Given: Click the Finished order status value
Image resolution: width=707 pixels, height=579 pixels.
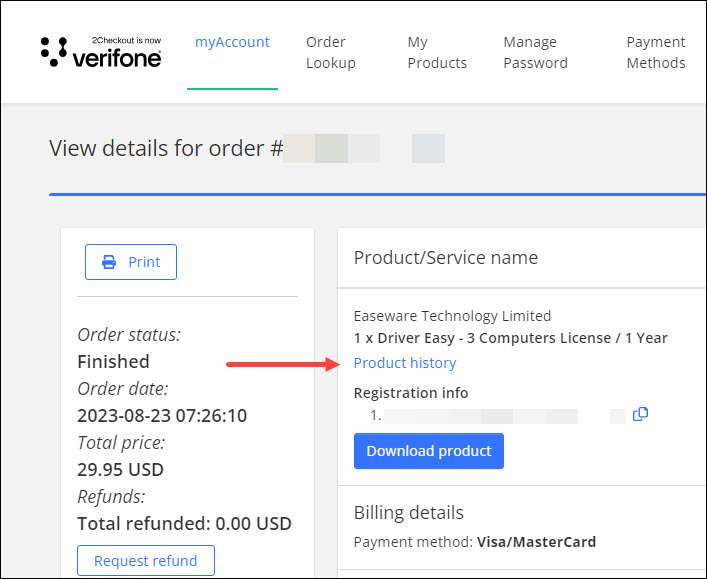Looking at the screenshot, I should pos(113,361).
